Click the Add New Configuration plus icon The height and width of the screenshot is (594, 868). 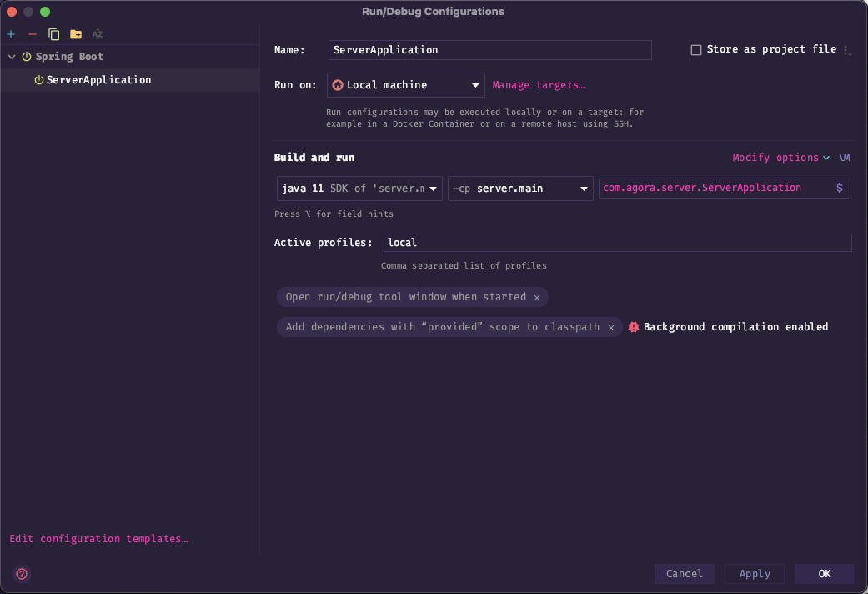point(11,34)
